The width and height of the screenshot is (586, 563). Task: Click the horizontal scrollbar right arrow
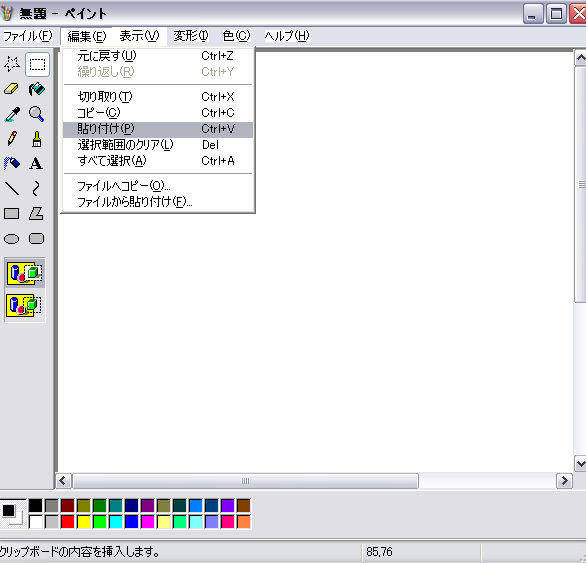564,480
